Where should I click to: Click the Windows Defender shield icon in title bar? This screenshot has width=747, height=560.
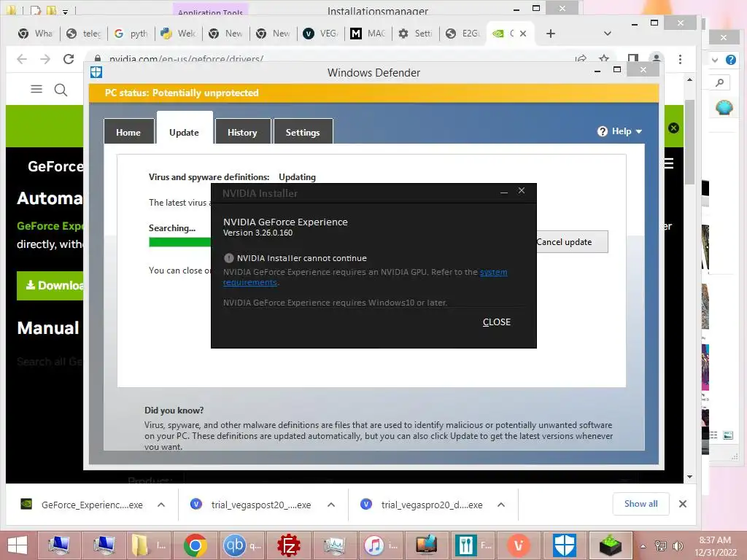(x=96, y=72)
